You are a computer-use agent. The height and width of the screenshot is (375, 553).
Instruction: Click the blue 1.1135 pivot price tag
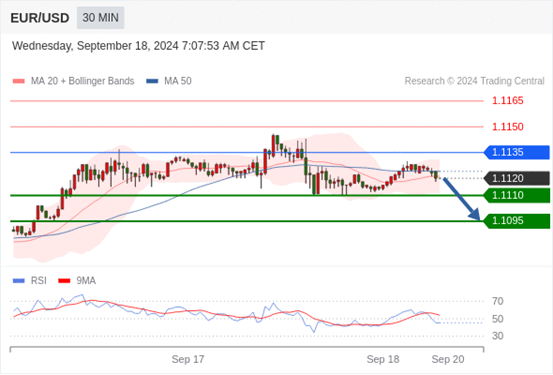pyautogui.click(x=517, y=152)
